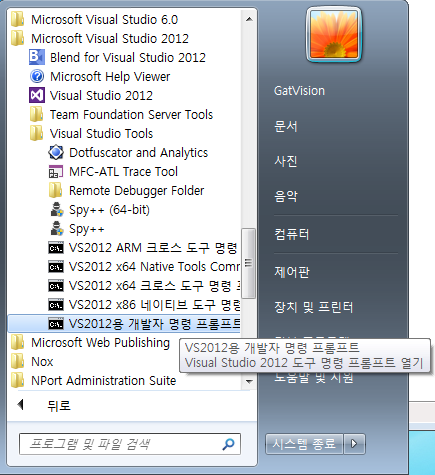435x475 pixels.
Task: Launch the Spy++ (64-bit) entry text
Action: [x=109, y=210]
